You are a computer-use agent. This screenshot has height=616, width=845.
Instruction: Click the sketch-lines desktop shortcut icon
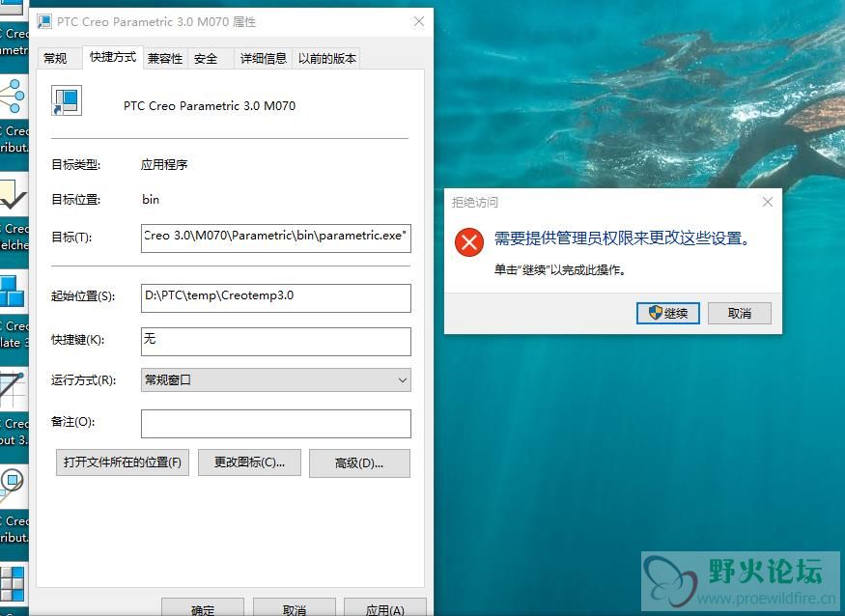[x=13, y=390]
